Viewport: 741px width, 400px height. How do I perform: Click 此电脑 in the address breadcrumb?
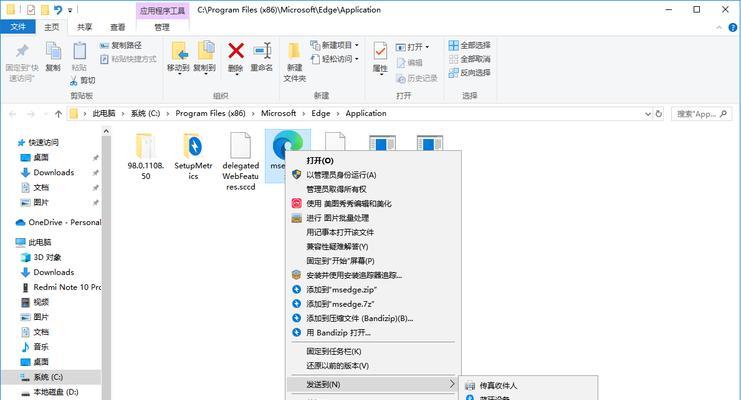pos(104,113)
